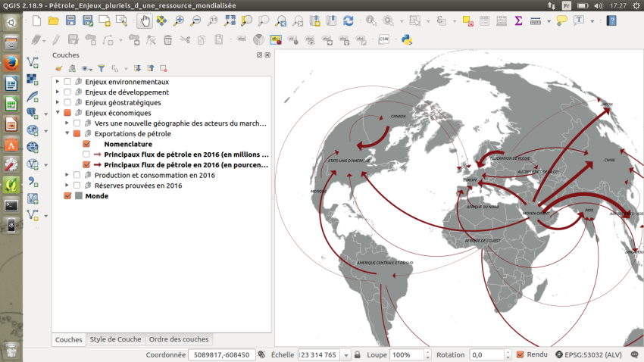The image size is (644, 362).
Task: Switch to Style de Couche tab
Action: click(115, 339)
